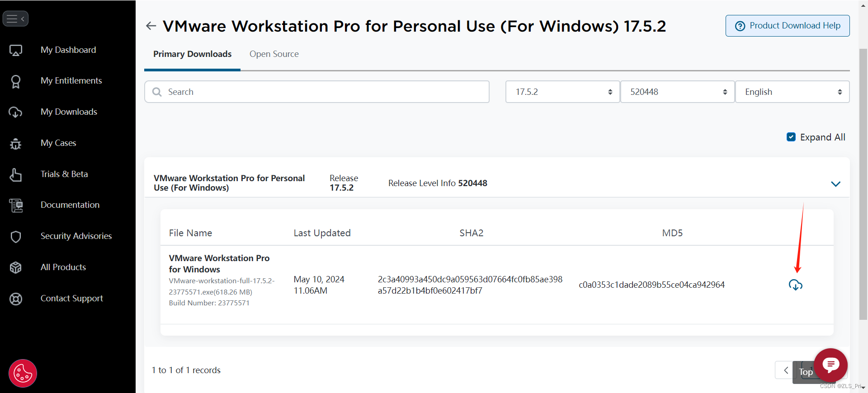The image size is (868, 393).
Task: Click the page vertical scrollbar
Action: pyautogui.click(x=863, y=184)
